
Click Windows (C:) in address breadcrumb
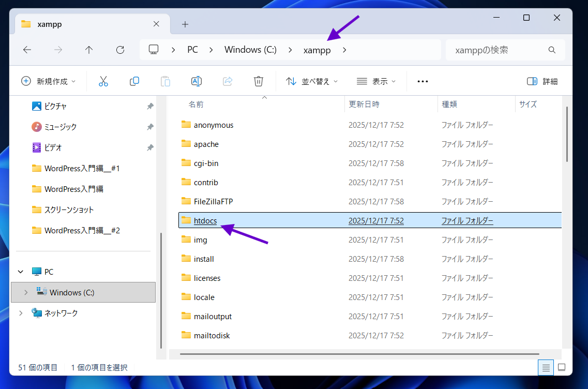click(x=250, y=50)
